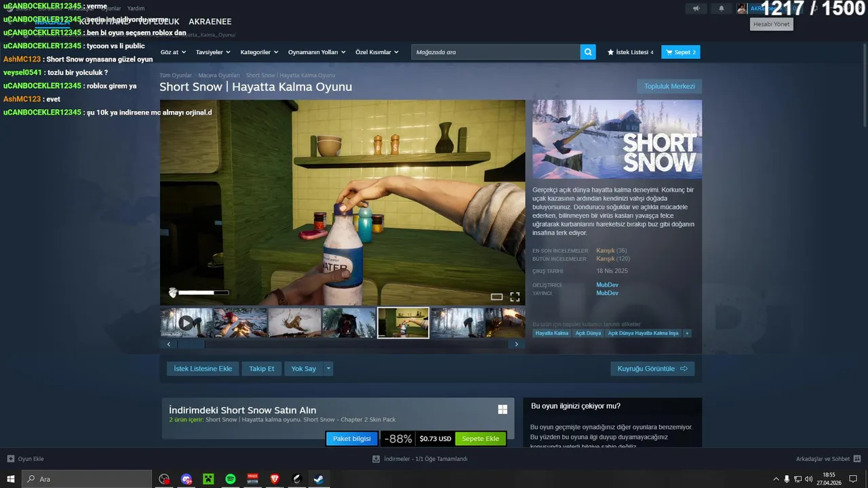Click Kuyruğu Görüntüle button
868x488 pixels.
click(x=652, y=369)
